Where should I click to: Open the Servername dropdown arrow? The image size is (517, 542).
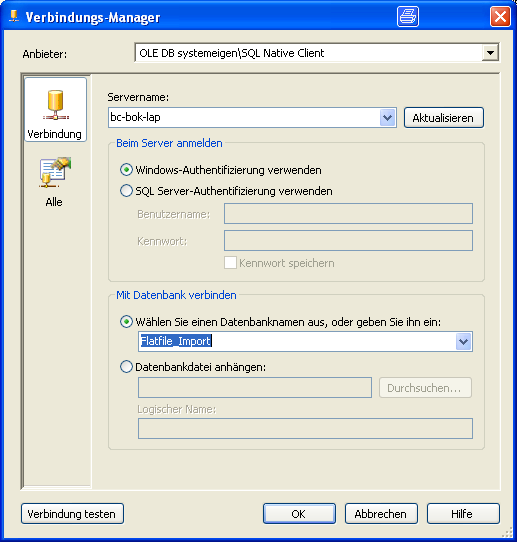(x=388, y=118)
